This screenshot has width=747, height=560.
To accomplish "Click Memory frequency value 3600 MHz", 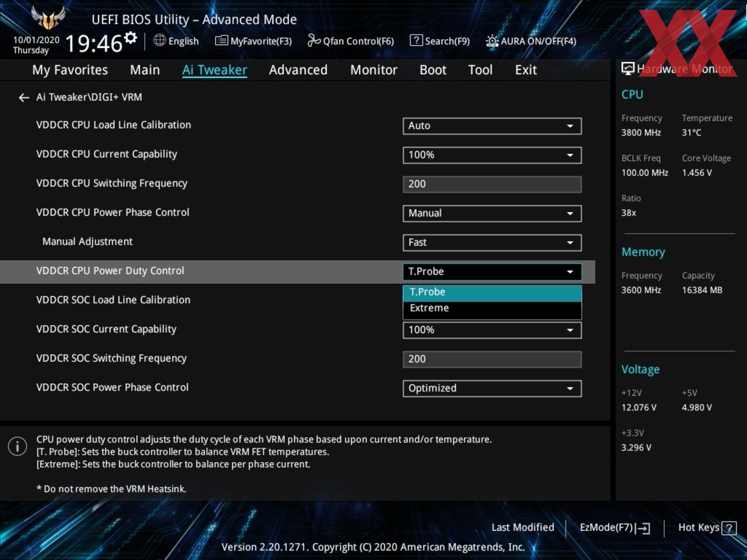I will 641,290.
